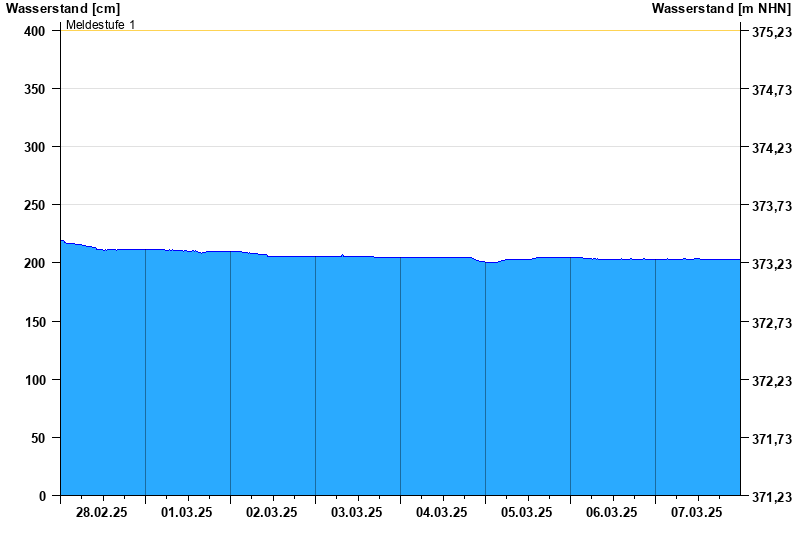Select the 373,23 right axis label
Viewport: 800px width, 550px height.
[771, 264]
